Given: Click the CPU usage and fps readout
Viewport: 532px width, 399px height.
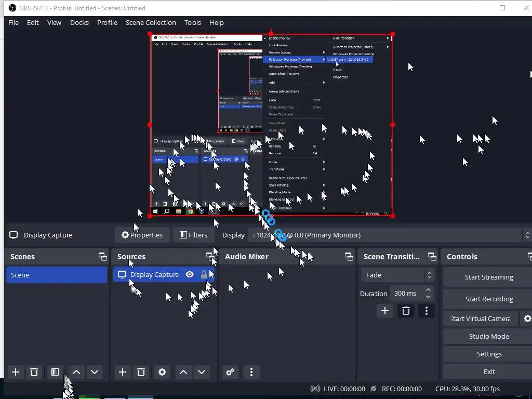Looking at the screenshot, I should click(x=468, y=389).
